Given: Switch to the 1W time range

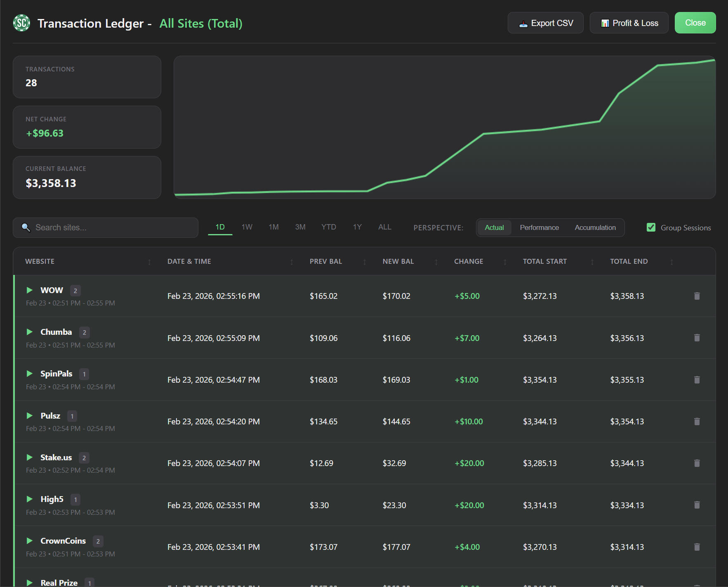Looking at the screenshot, I should tap(247, 227).
